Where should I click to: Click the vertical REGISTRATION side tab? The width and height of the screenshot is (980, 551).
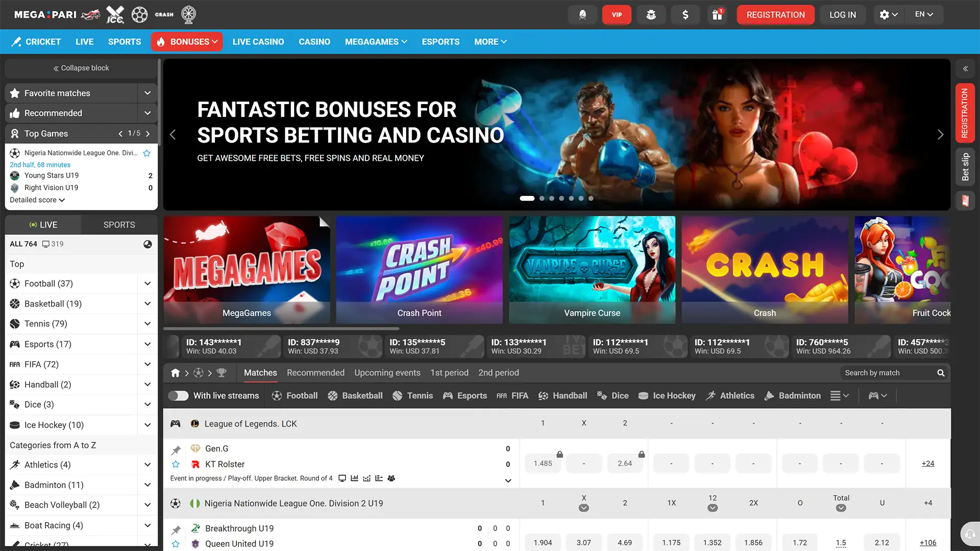click(x=965, y=113)
